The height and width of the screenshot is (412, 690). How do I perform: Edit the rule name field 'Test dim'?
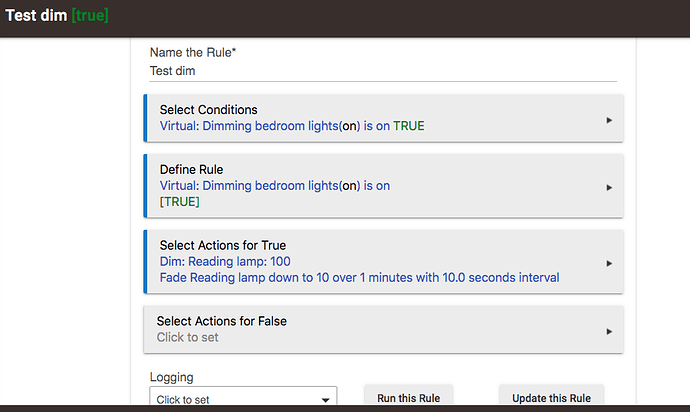[383, 71]
